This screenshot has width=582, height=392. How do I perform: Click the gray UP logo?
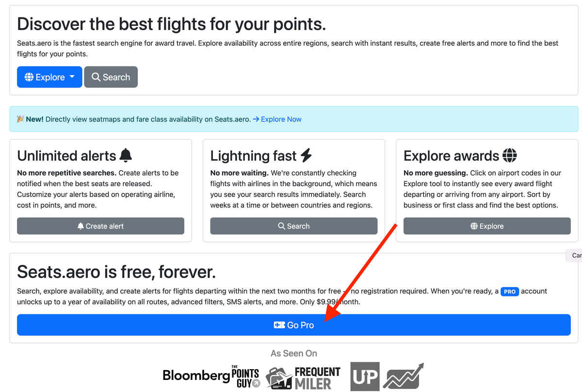tap(365, 376)
